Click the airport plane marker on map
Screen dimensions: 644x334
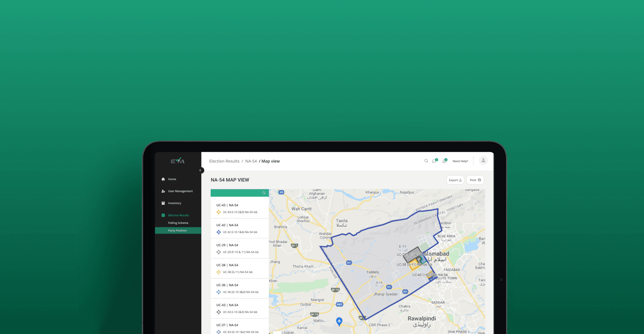[x=339, y=321]
